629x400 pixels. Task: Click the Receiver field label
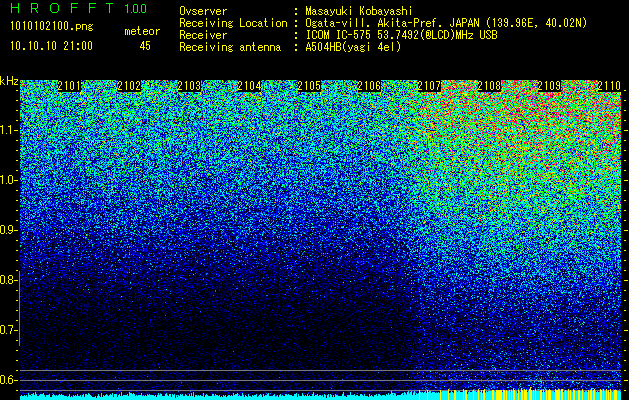(x=203, y=35)
